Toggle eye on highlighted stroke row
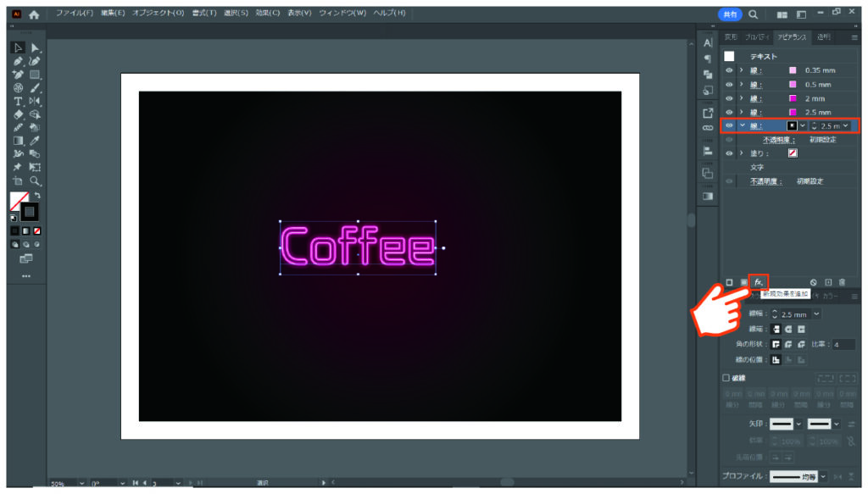The width and height of the screenshot is (868, 494). (x=729, y=126)
